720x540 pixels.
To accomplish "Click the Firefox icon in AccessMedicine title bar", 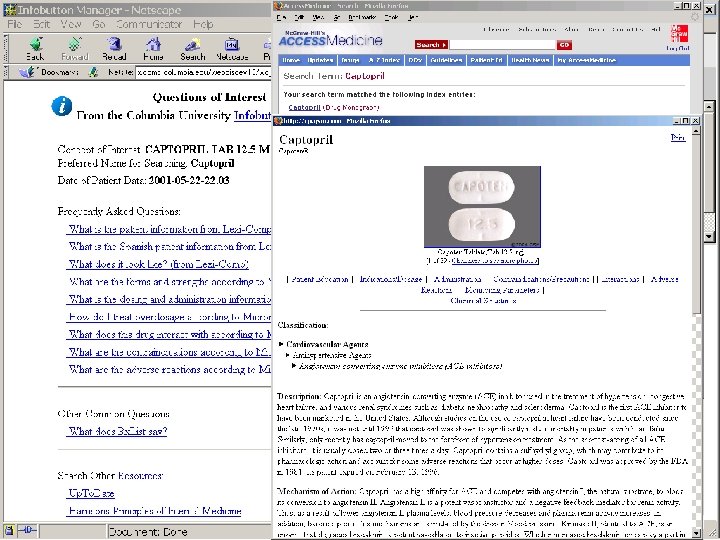I will tap(277, 6).
